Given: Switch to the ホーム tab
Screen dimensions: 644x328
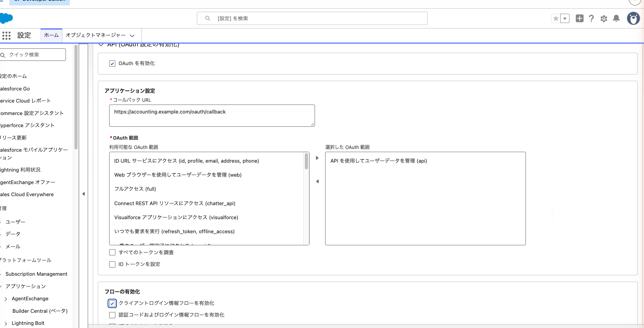Looking at the screenshot, I should 51,35.
